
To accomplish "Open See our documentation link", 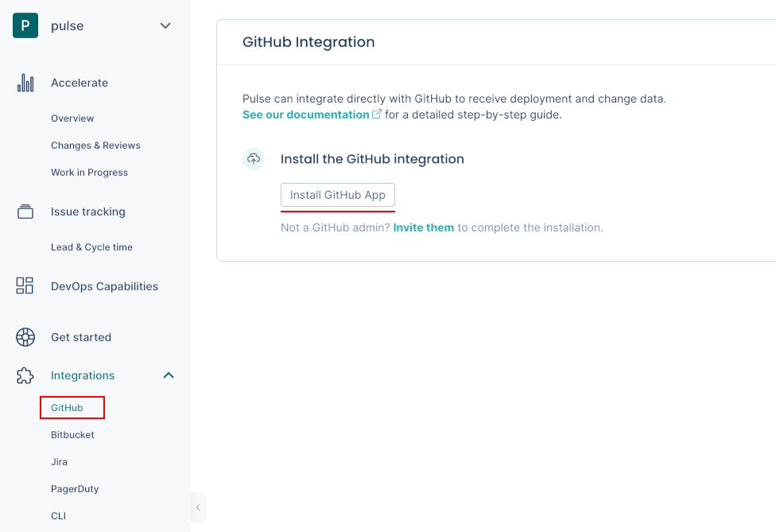I will (305, 114).
